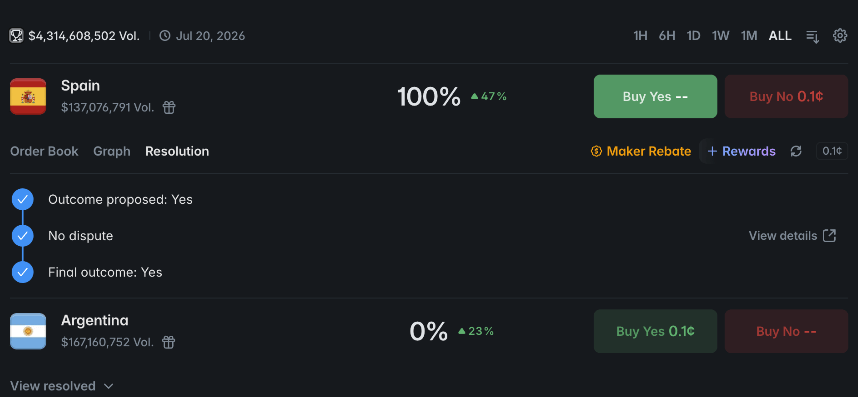Open the 0.1¢ tick size selector
The width and height of the screenshot is (858, 397).
pyautogui.click(x=832, y=151)
